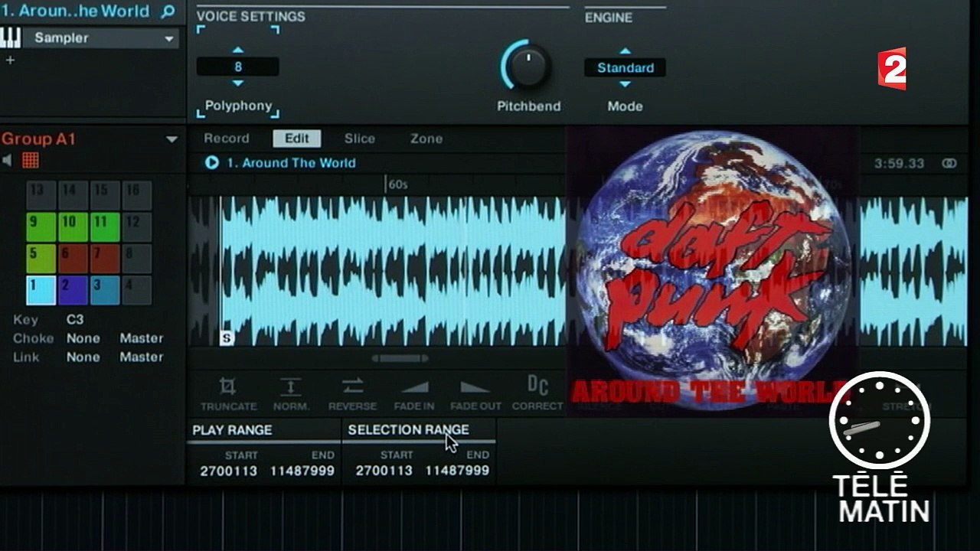Apply the Fade Out tool icon
980x551 pixels.
tap(475, 387)
